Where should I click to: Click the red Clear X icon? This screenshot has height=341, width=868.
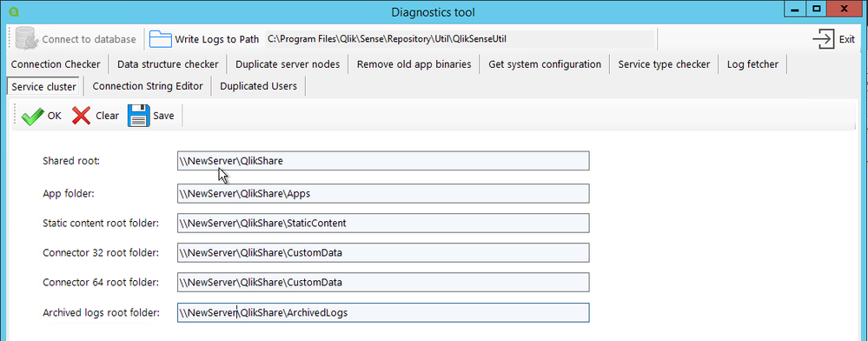(x=82, y=116)
